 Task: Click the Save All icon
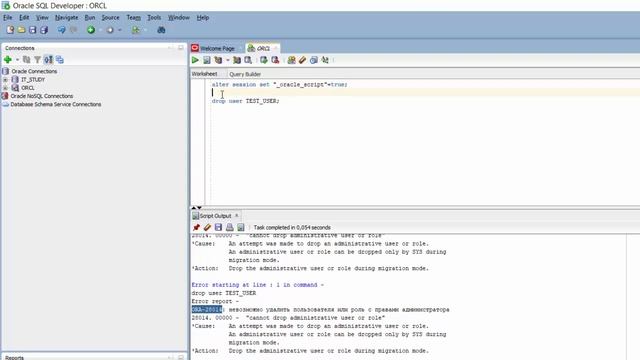(44, 30)
